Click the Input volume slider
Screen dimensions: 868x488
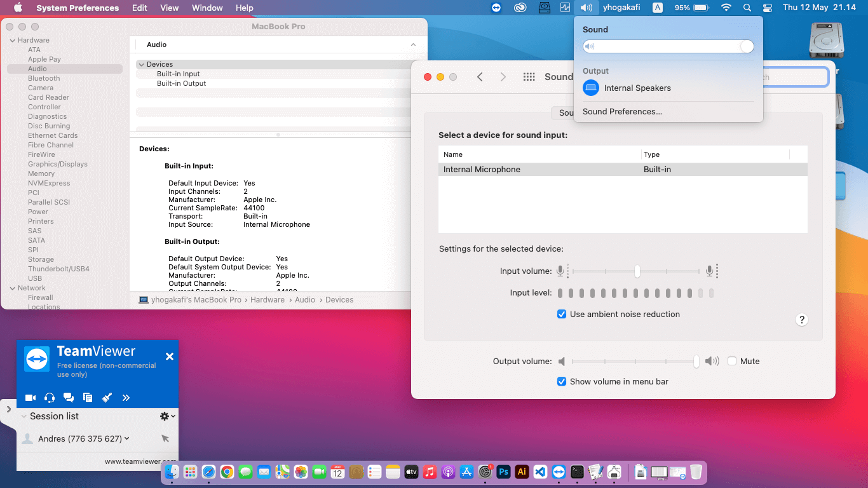click(636, 271)
